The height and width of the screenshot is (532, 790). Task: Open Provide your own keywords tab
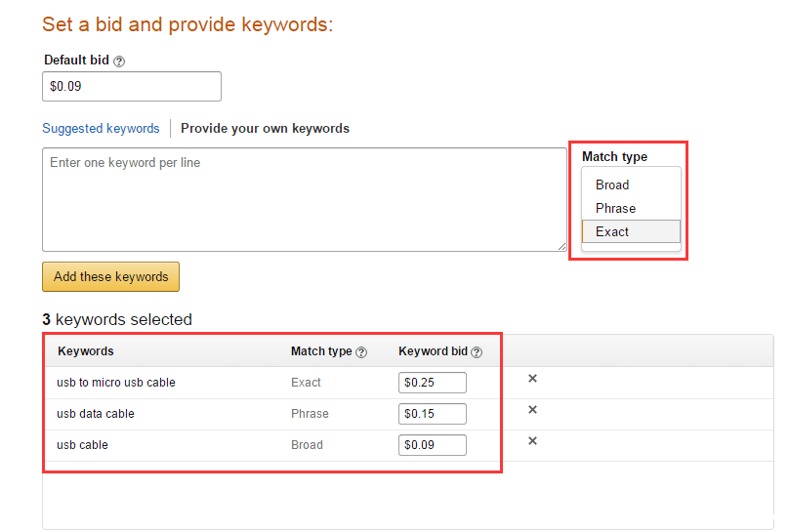pyautogui.click(x=265, y=129)
